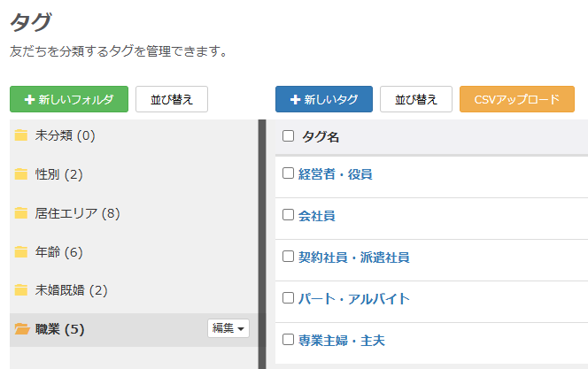Tick the select-all タグ名 header checkbox
Viewport: 588px width, 369px height.
[288, 136]
